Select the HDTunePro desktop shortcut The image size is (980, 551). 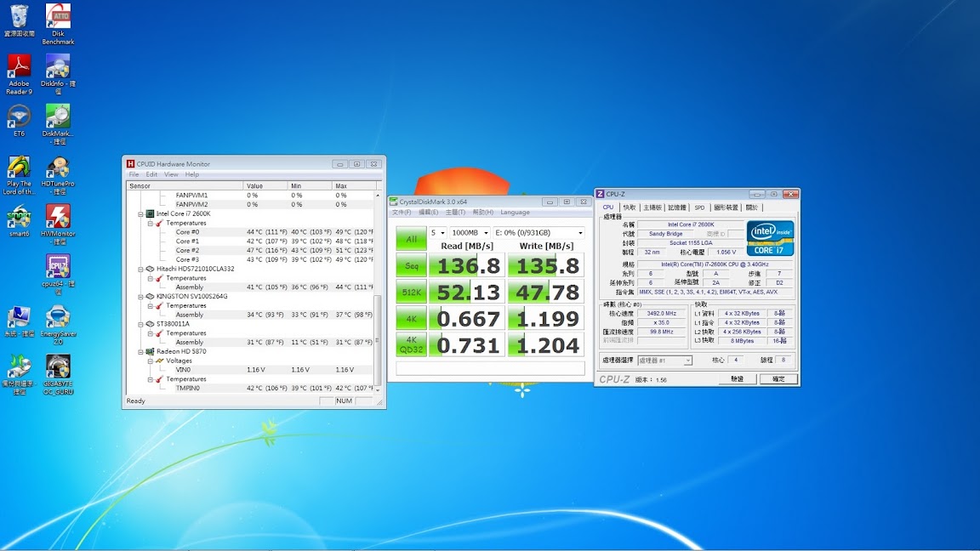58,175
